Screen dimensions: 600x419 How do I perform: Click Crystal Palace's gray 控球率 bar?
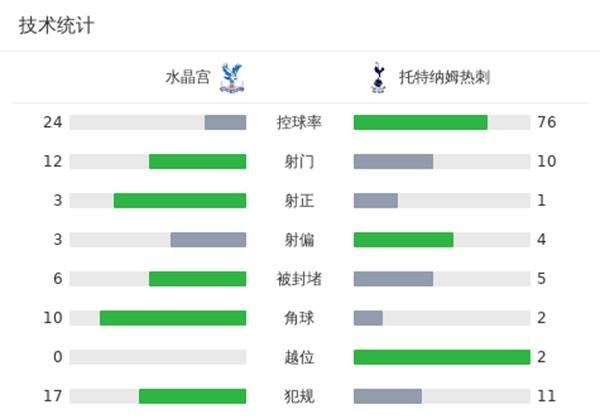click(x=225, y=122)
